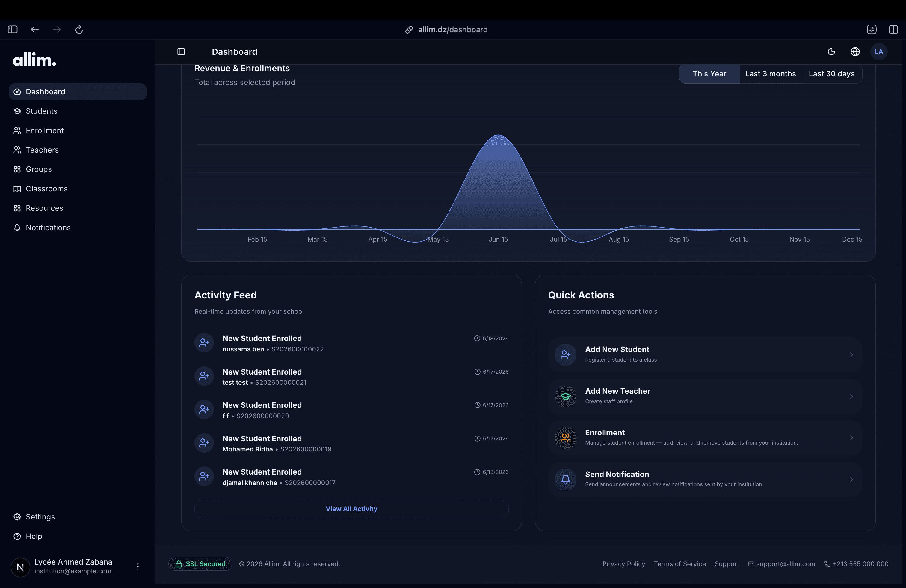The width and height of the screenshot is (906, 588).
Task: Click the orange Enrollment users icon
Action: pos(565,438)
